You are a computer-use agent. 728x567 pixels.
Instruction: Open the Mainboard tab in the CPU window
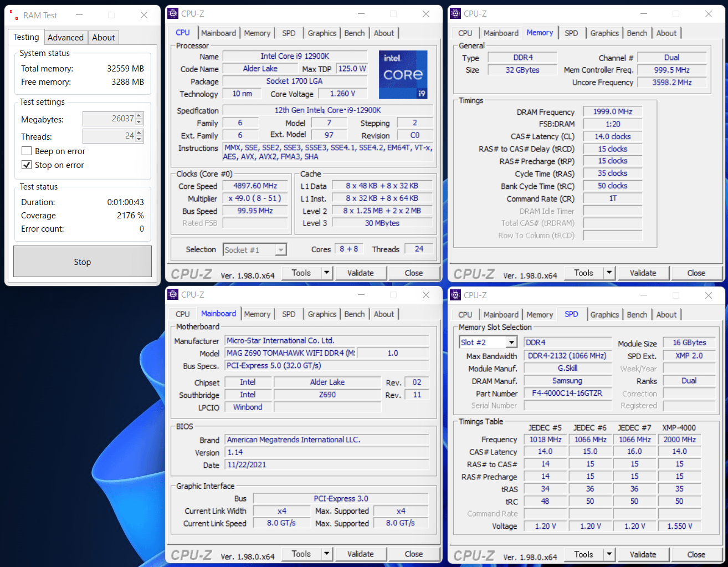[x=218, y=33]
